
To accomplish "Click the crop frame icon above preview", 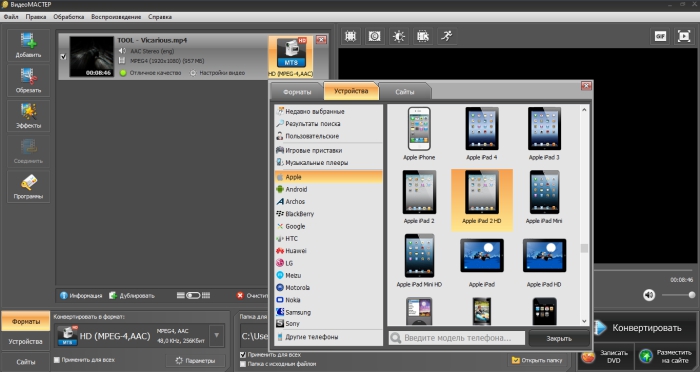I will 350,36.
